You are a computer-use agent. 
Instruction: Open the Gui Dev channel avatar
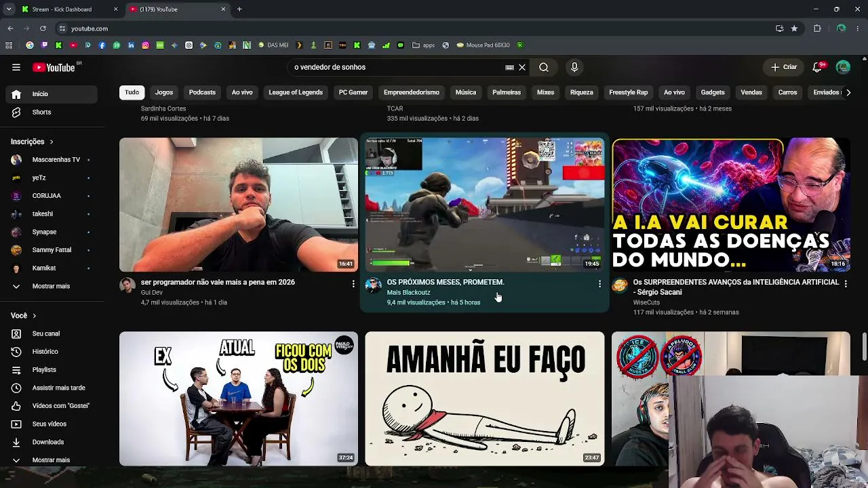(x=127, y=285)
